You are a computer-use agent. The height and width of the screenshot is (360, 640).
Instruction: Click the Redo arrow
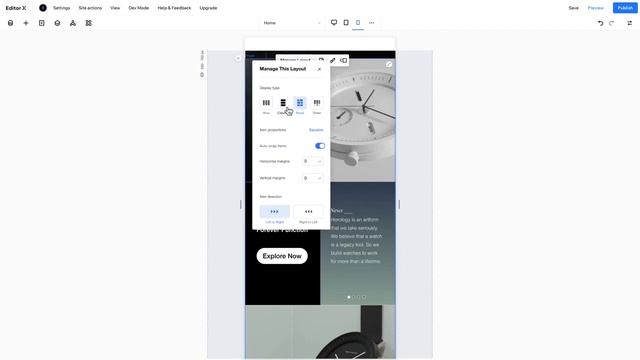[611, 23]
